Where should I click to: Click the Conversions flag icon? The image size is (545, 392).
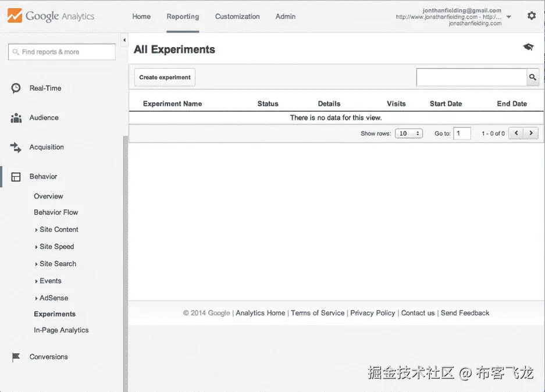16,357
